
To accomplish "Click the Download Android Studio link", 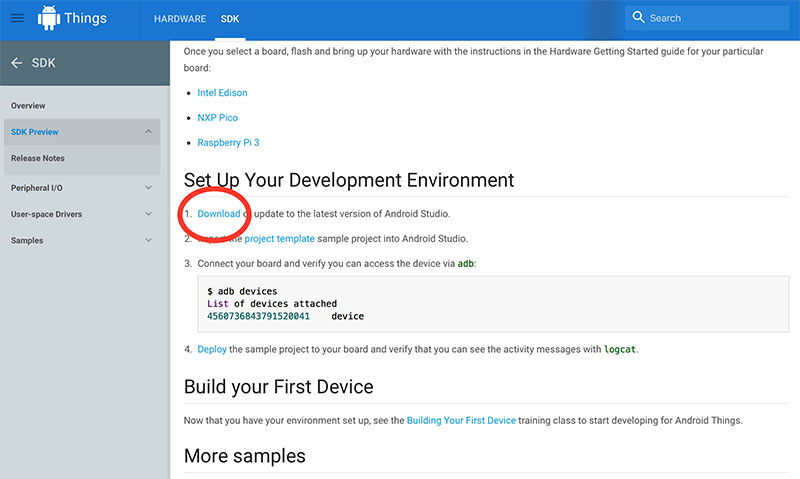I will (x=218, y=214).
